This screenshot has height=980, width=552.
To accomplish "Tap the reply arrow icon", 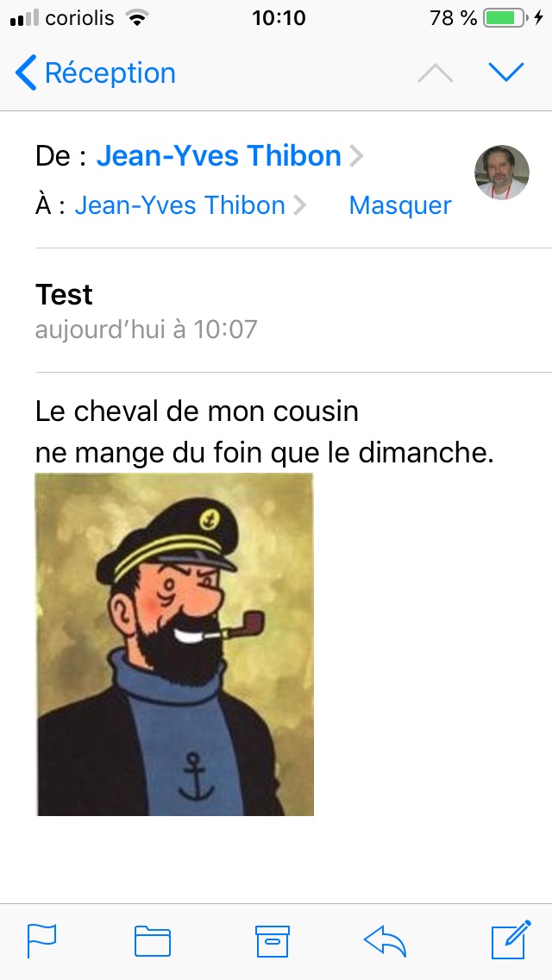I will (x=385, y=940).
